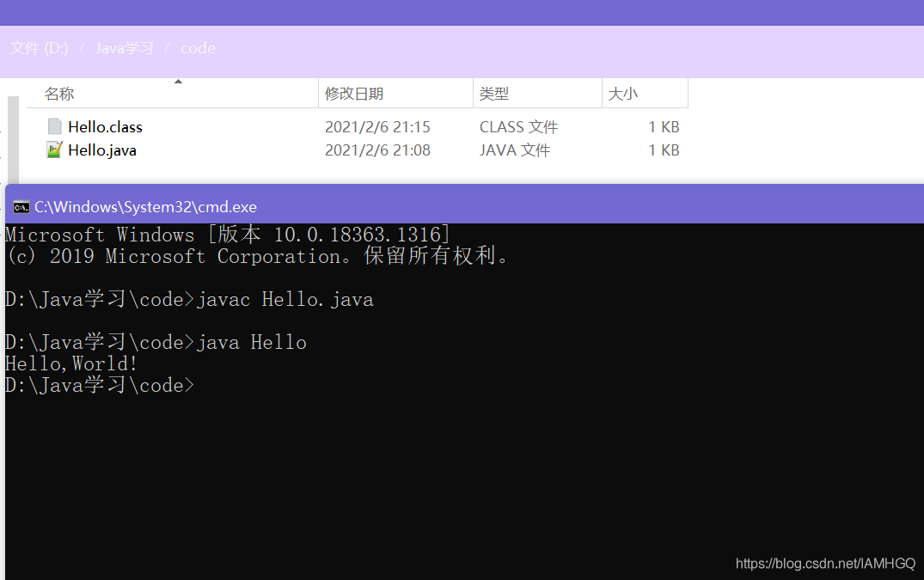Screen dimensions: 924x580
Task: Select the Hello.class file icon
Action: (x=54, y=126)
